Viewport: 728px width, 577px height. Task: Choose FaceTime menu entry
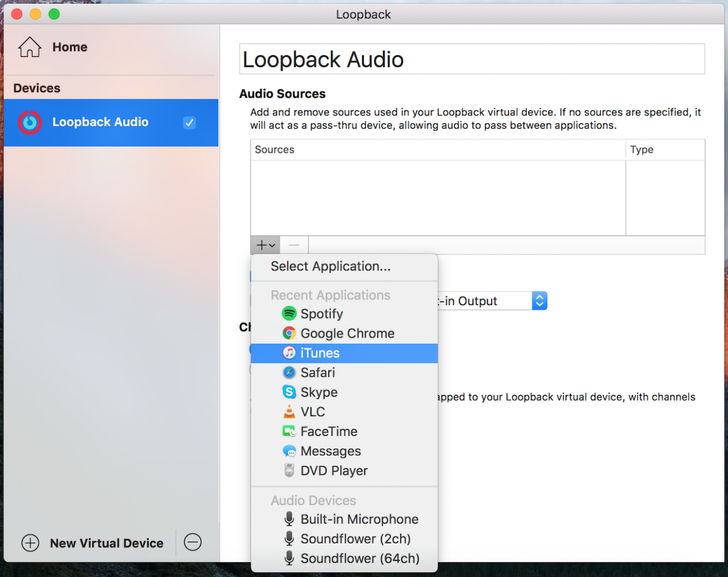pyautogui.click(x=344, y=431)
